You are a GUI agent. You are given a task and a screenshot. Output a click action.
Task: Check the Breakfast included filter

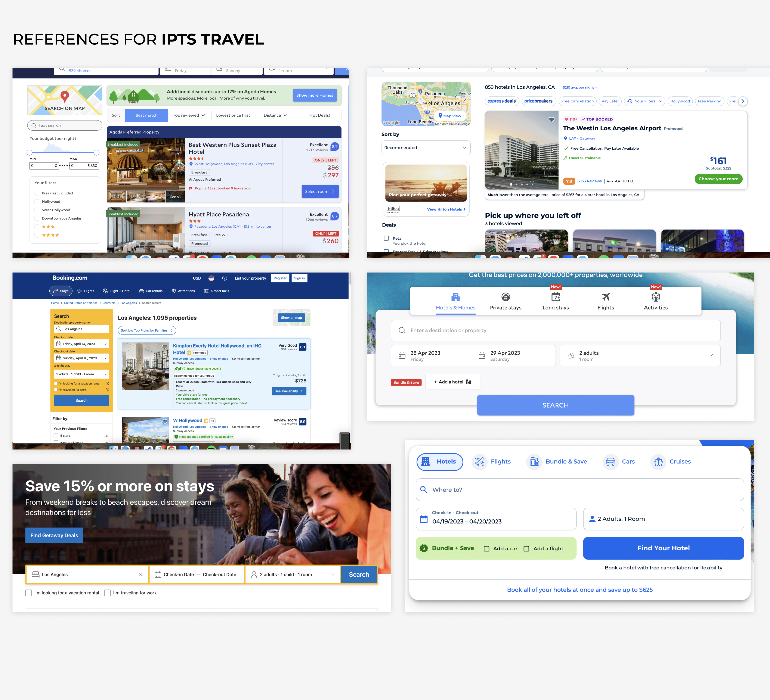[x=37, y=193]
